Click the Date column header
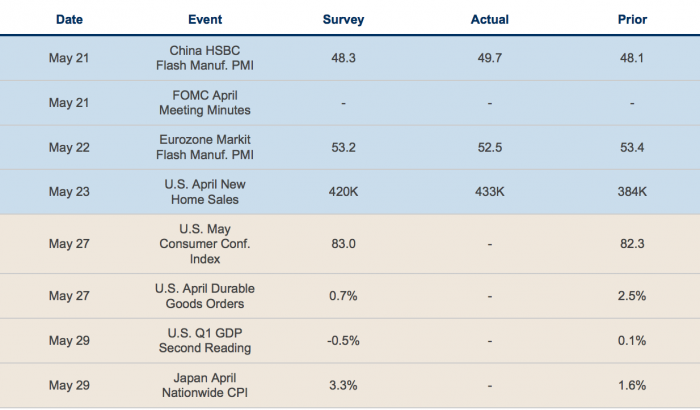 coord(69,19)
